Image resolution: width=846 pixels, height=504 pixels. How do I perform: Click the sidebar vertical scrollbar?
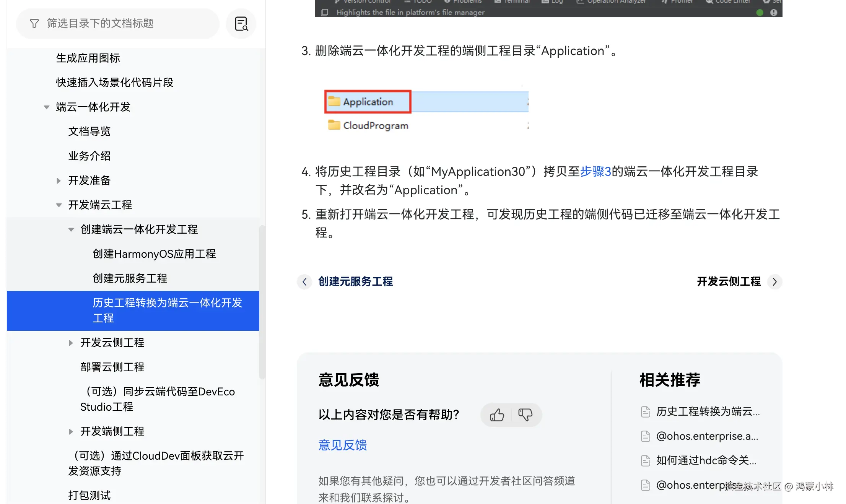[262, 302]
